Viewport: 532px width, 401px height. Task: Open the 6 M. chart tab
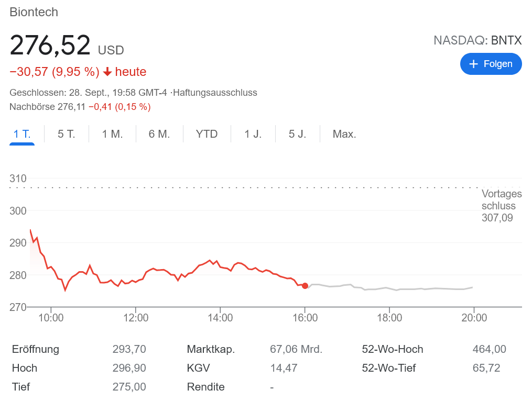click(159, 134)
